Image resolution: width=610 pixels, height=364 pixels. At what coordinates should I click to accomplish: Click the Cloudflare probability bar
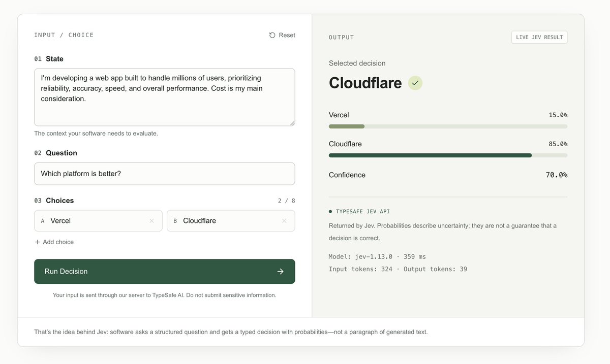point(448,155)
